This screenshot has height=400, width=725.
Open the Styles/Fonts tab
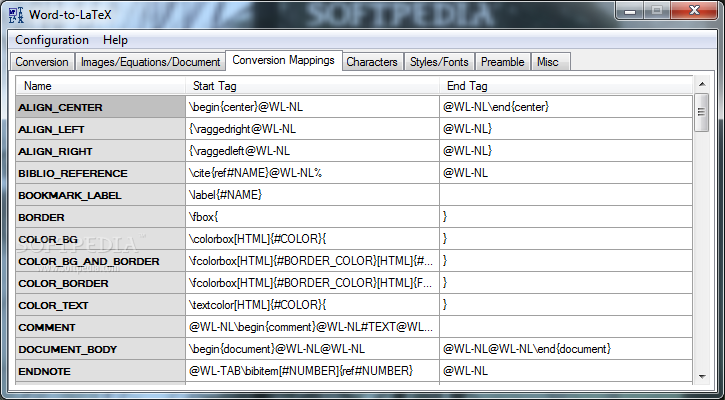(439, 62)
